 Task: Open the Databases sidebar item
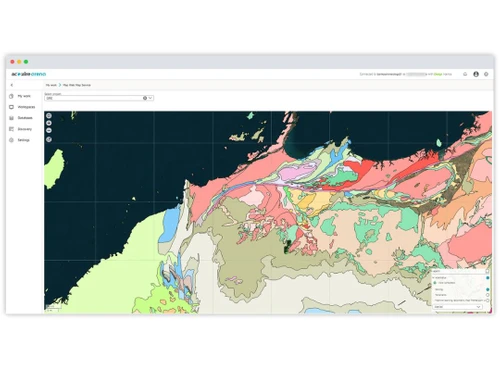tap(21, 118)
